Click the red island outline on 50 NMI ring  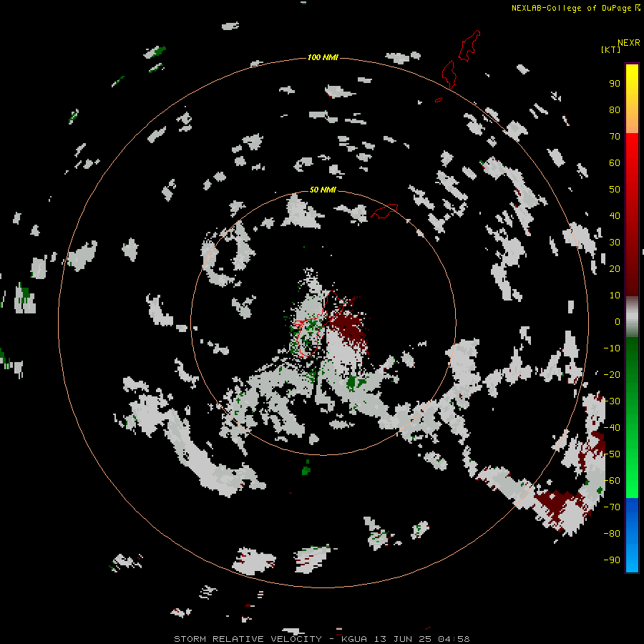(384, 211)
